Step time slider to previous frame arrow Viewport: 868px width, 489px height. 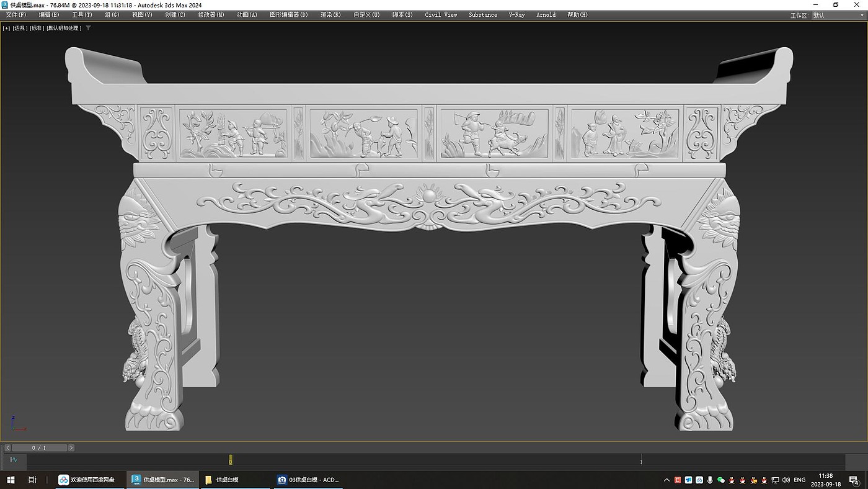click(x=7, y=447)
